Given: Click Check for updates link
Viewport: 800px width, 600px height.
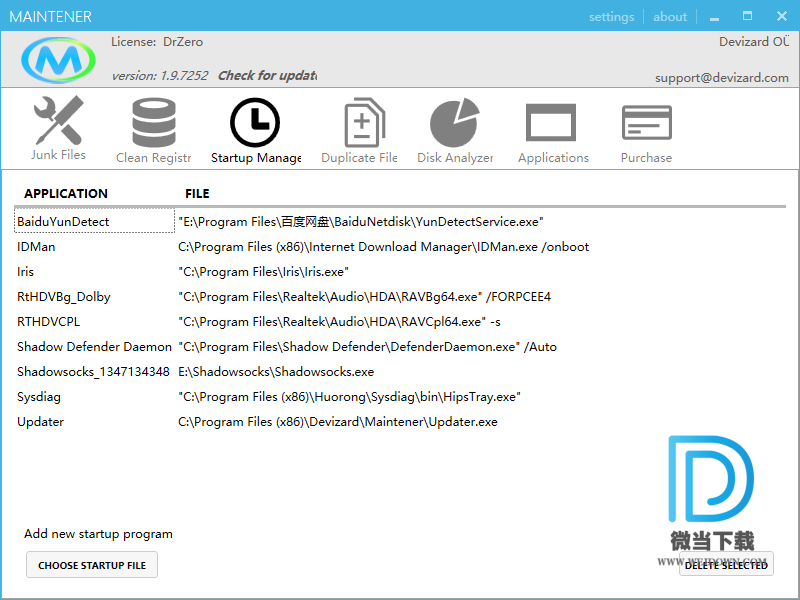Looking at the screenshot, I should coord(267,76).
